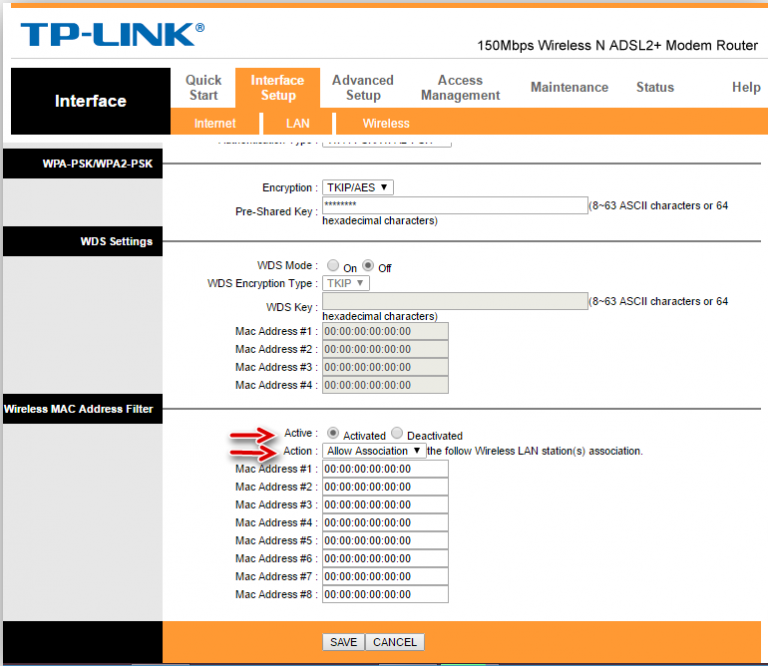Click the WDS Settings section header

(x=83, y=241)
